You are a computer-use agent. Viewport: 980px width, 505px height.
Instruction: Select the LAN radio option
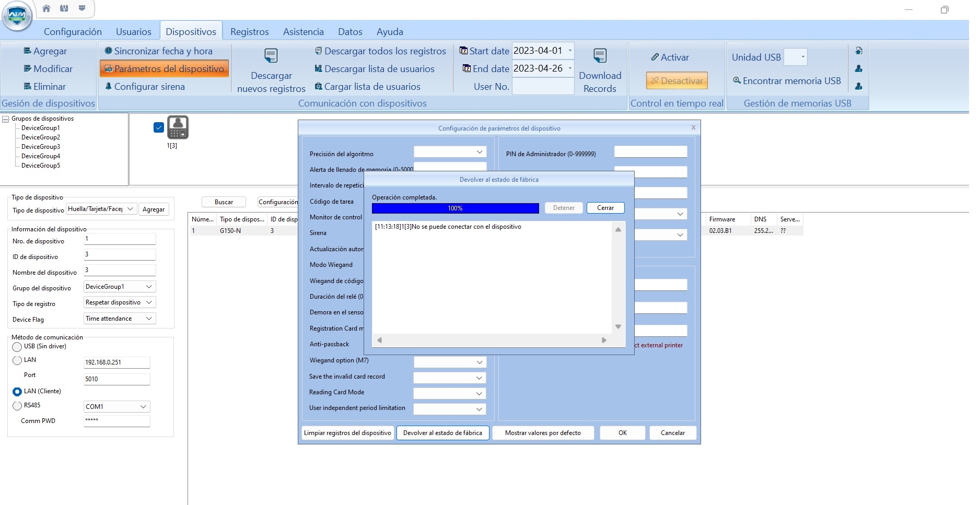point(17,360)
